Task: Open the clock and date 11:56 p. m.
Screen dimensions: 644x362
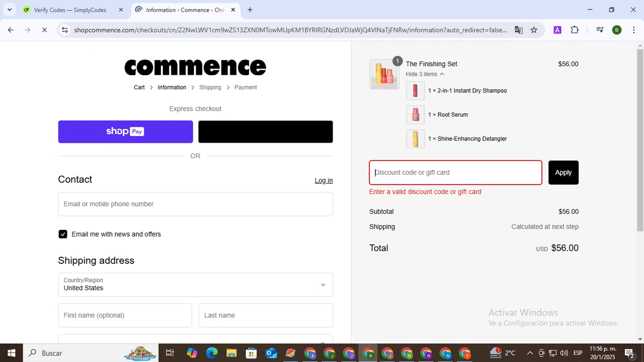Action: pyautogui.click(x=603, y=353)
